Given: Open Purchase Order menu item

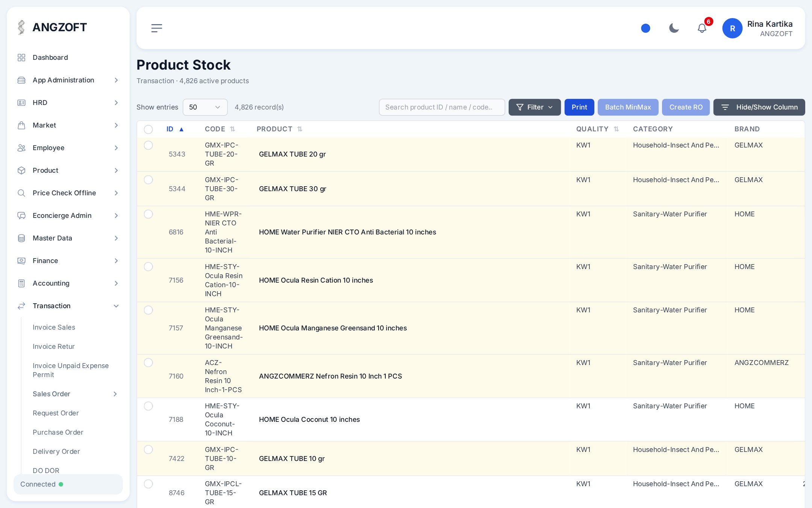Looking at the screenshot, I should pos(58,432).
